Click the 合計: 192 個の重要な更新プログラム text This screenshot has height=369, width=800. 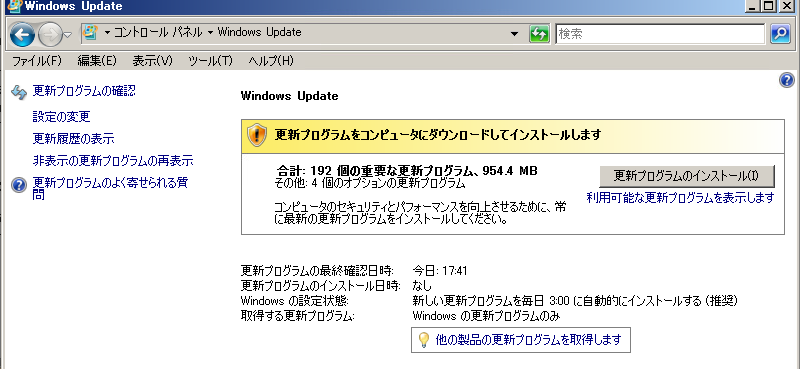(407, 170)
